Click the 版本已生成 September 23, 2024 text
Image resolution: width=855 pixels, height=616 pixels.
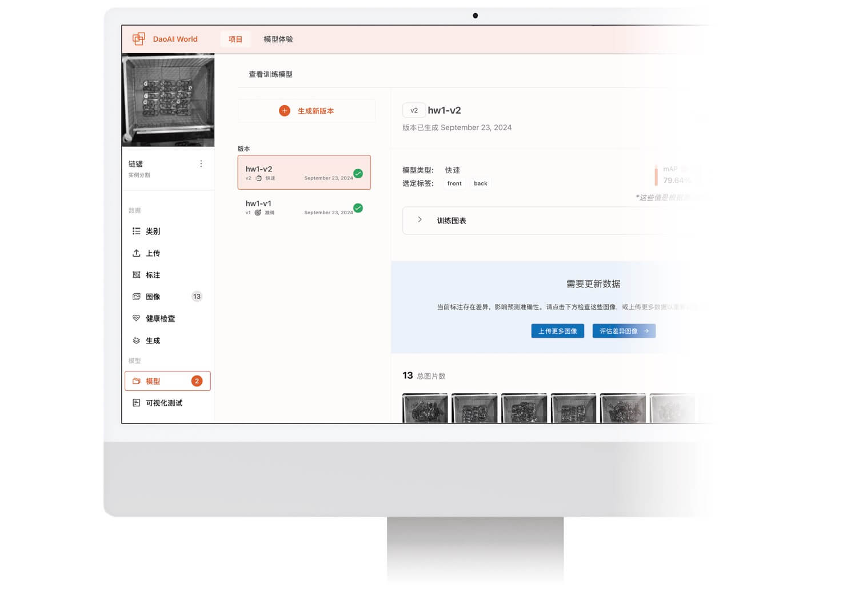457,127
